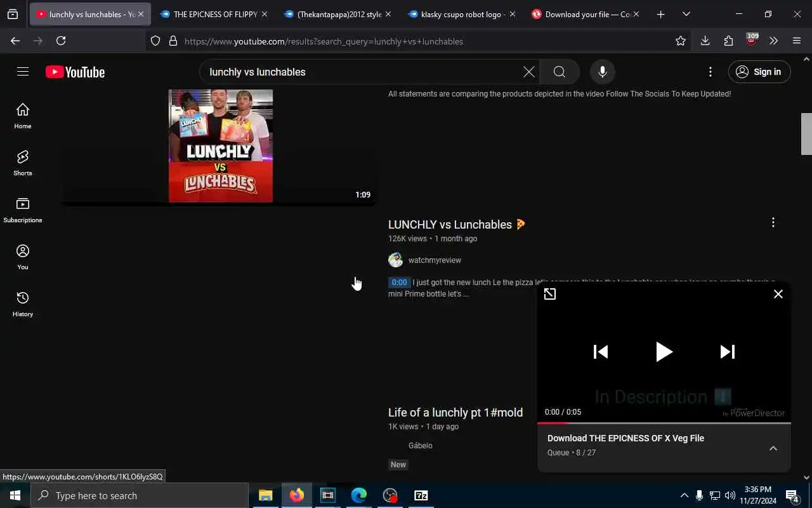Open Firefox application menu
This screenshot has height=508, width=812.
(x=797, y=41)
